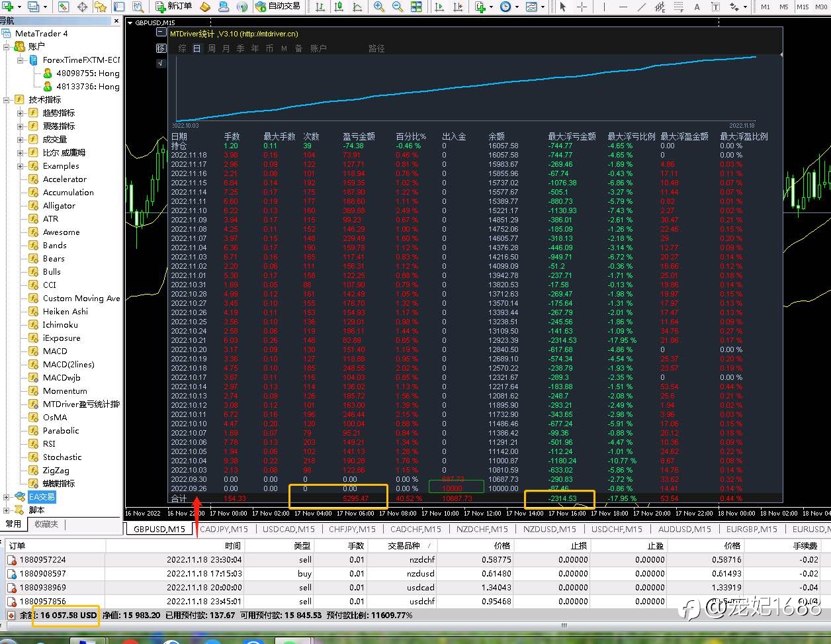This screenshot has width=831, height=644.
Task: Select the MACD indicator in Navigator
Action: [55, 351]
